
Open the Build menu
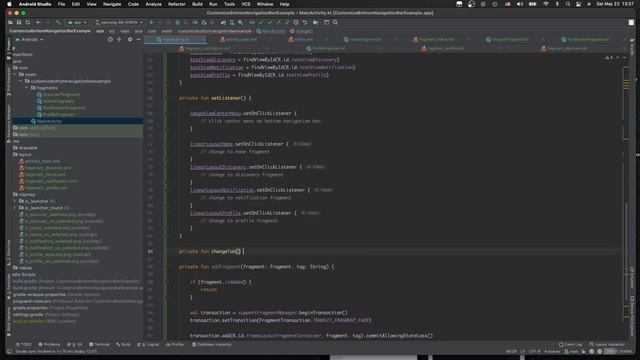click(x=197, y=4)
